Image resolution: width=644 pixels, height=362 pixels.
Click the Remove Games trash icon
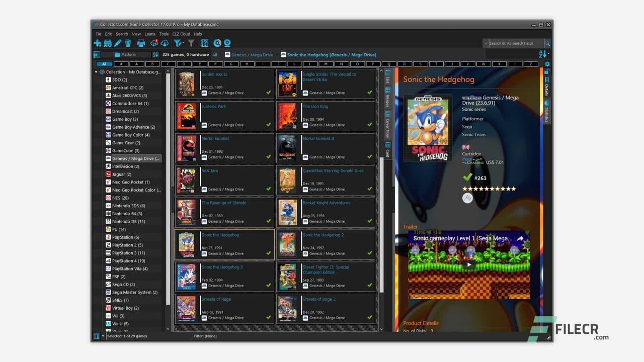click(x=128, y=43)
